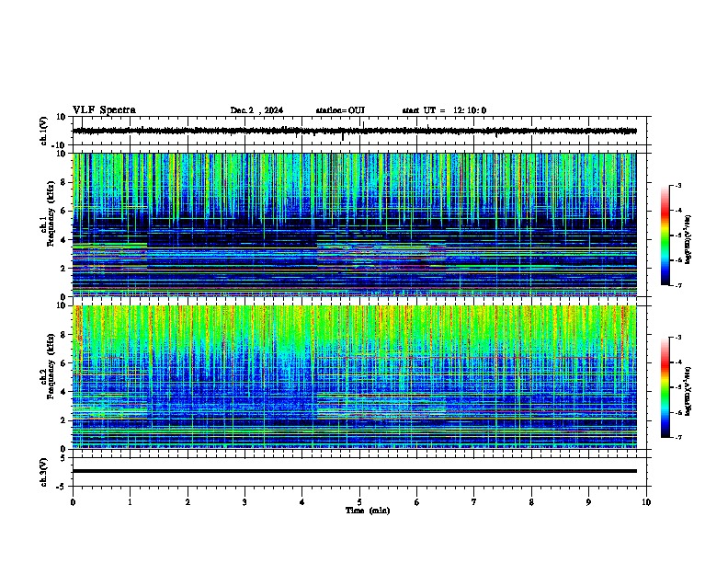The width and height of the screenshot is (728, 563).
Task: Click the time-axis tick label "4"
Action: click(302, 502)
